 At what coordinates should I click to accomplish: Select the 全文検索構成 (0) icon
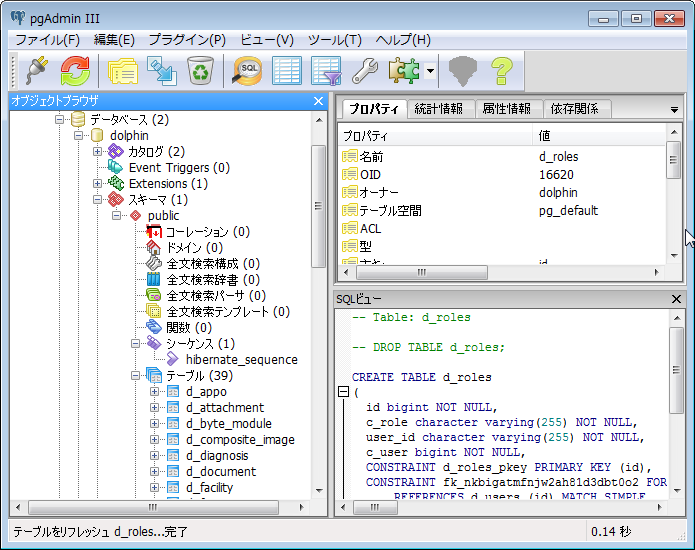click(154, 264)
